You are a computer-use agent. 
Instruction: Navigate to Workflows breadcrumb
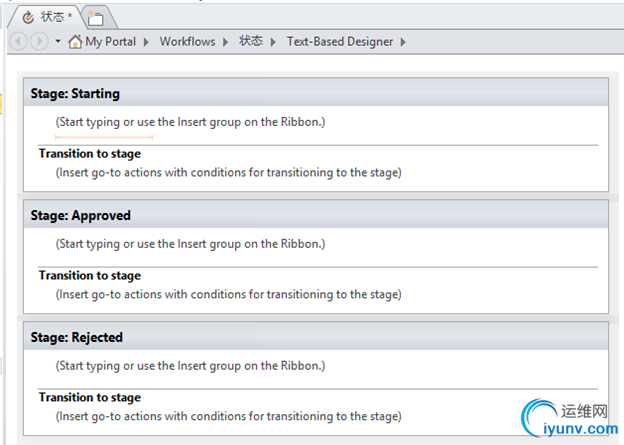[x=187, y=42]
